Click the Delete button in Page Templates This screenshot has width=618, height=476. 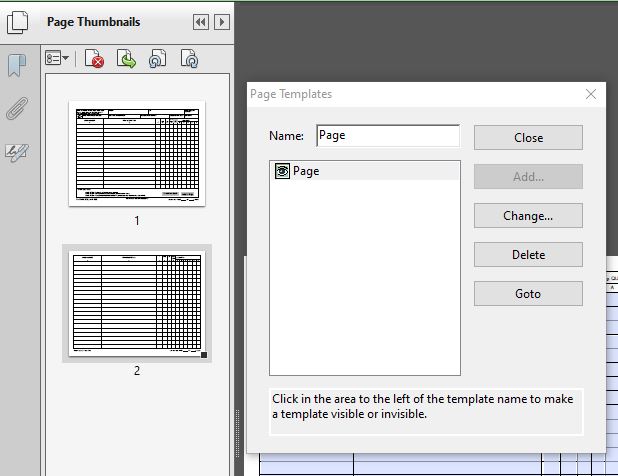click(528, 255)
